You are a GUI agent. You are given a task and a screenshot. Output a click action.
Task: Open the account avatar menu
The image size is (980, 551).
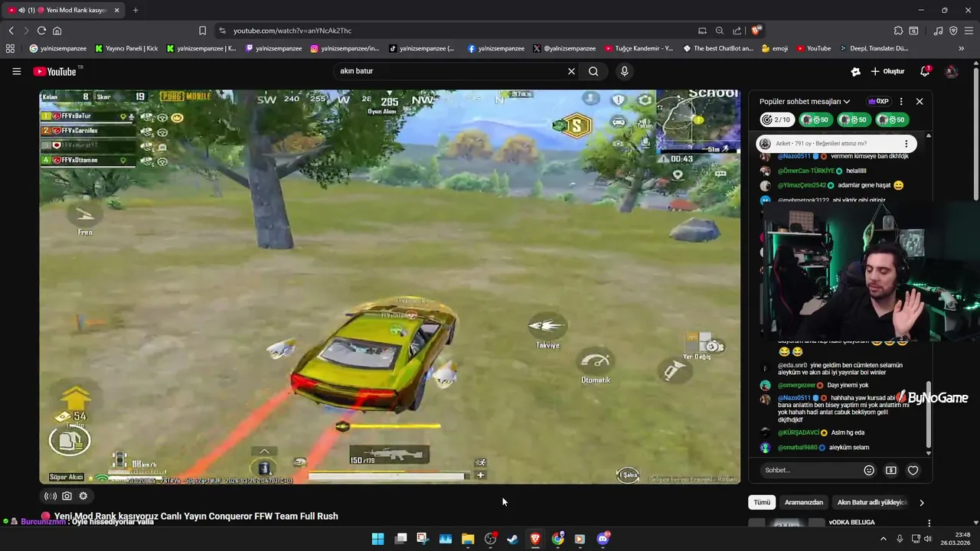point(952,71)
